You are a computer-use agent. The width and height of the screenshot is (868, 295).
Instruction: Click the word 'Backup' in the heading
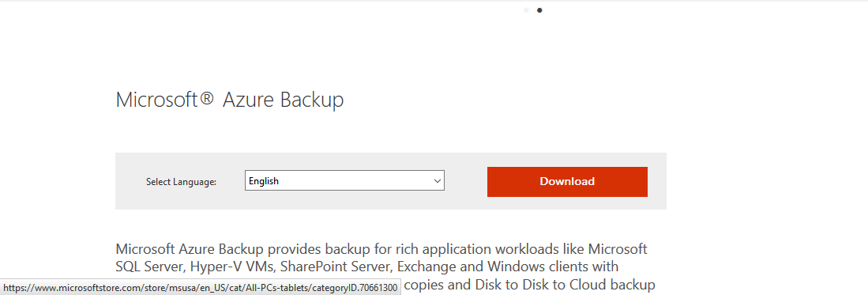point(312,101)
